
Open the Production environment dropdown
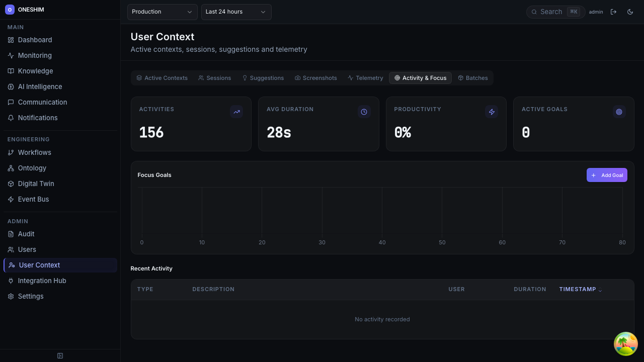(x=162, y=12)
